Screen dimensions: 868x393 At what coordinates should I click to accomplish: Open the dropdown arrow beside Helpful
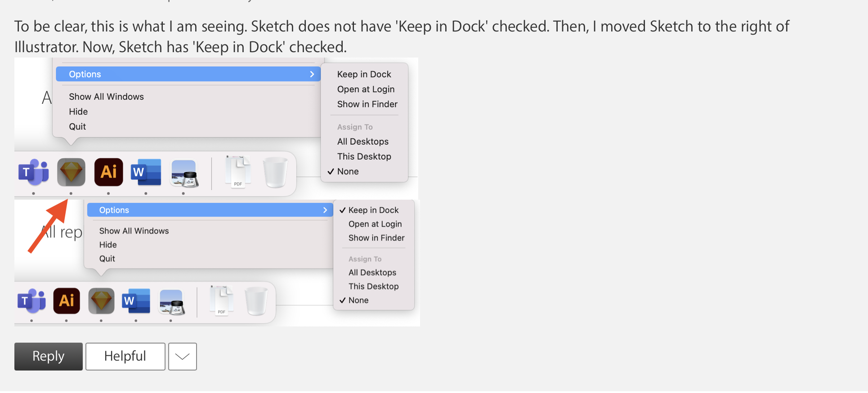click(x=183, y=357)
